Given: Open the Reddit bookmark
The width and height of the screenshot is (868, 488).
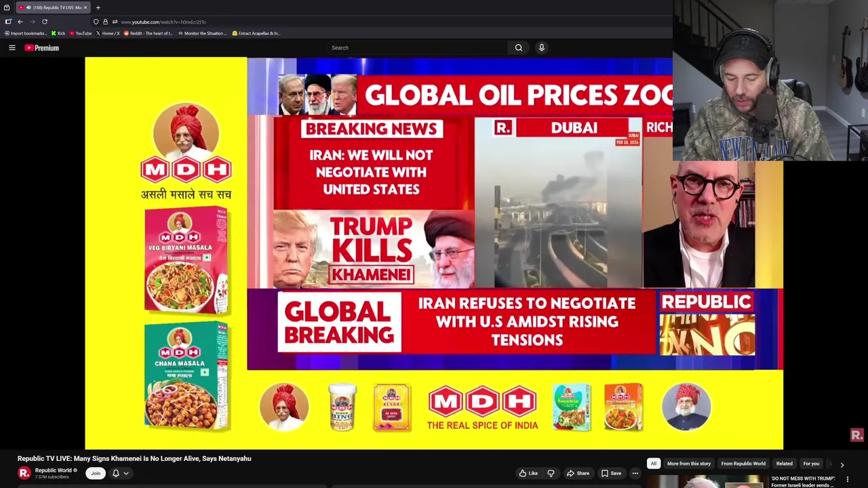Looking at the screenshot, I should tap(149, 33).
